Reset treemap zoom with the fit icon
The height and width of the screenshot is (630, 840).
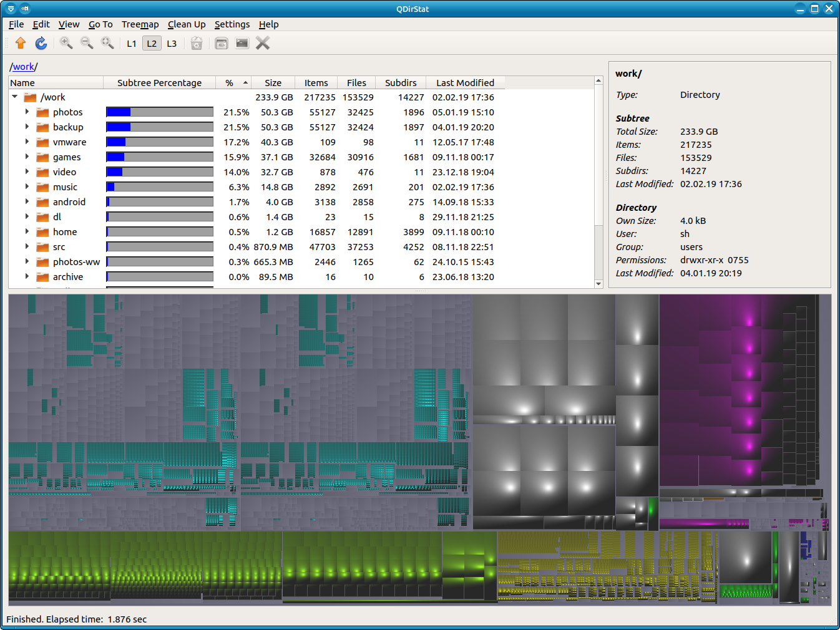point(107,43)
